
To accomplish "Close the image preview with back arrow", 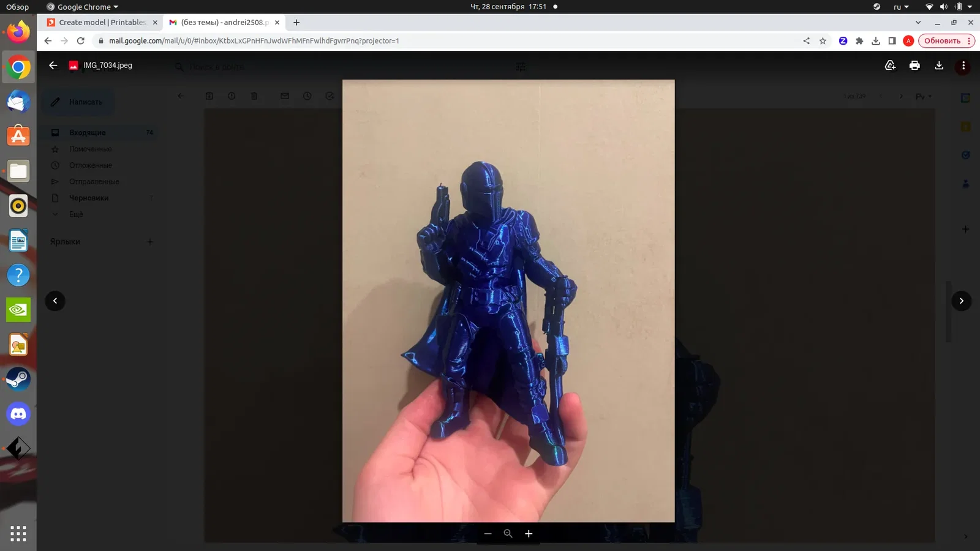I will (x=53, y=66).
